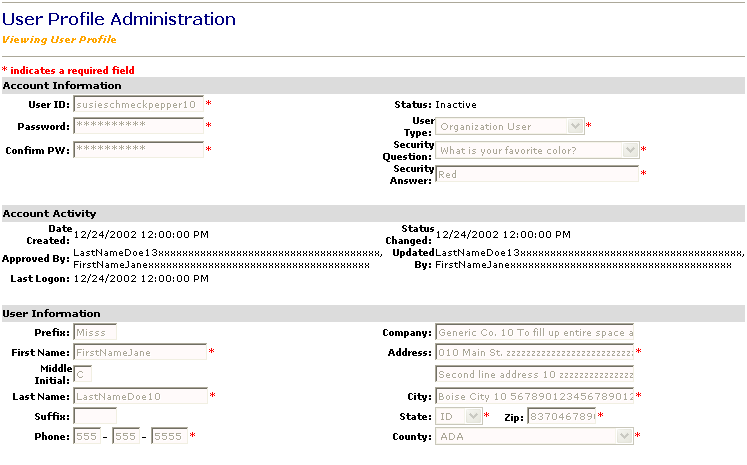Viewport: 747px width, 465px height.
Task: Focus the first Address line field
Action: point(534,352)
